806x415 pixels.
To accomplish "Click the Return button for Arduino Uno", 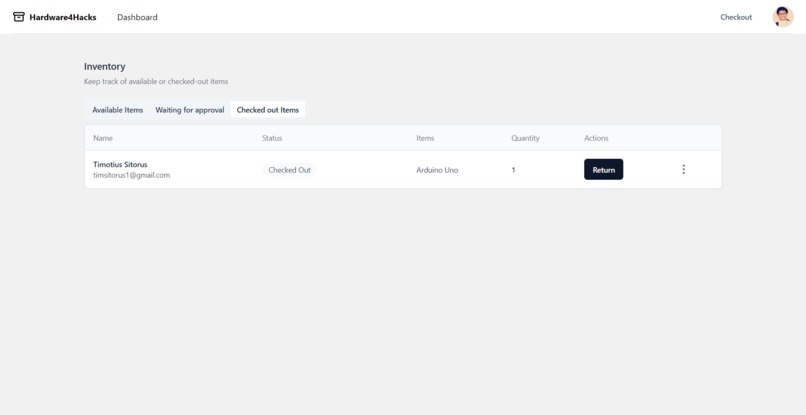I will pyautogui.click(x=603, y=169).
